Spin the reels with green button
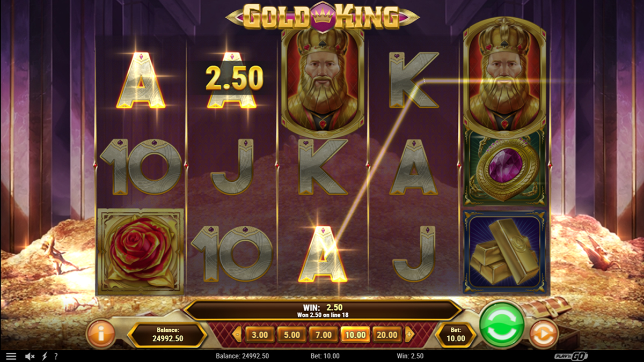 [x=503, y=324]
